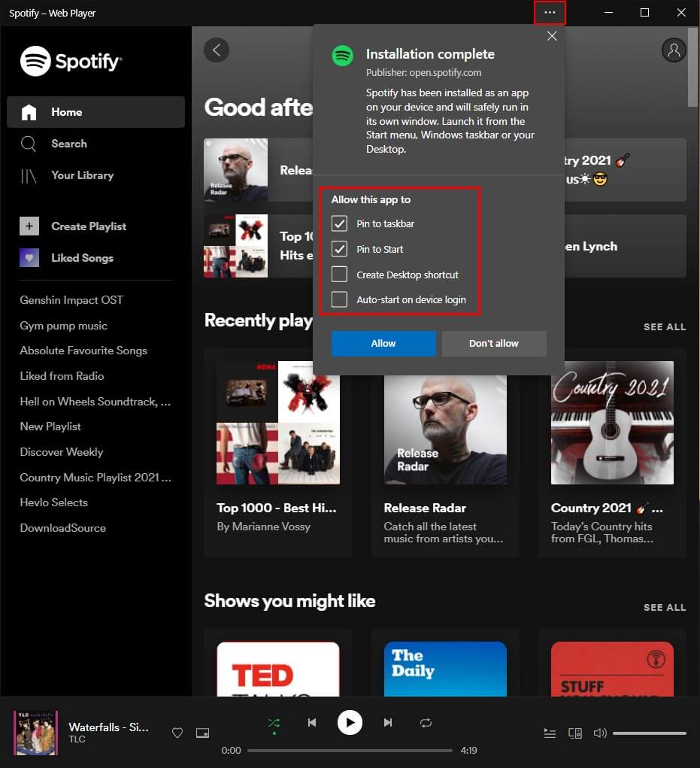
Task: Mute with the volume speaker icon
Action: (x=600, y=733)
